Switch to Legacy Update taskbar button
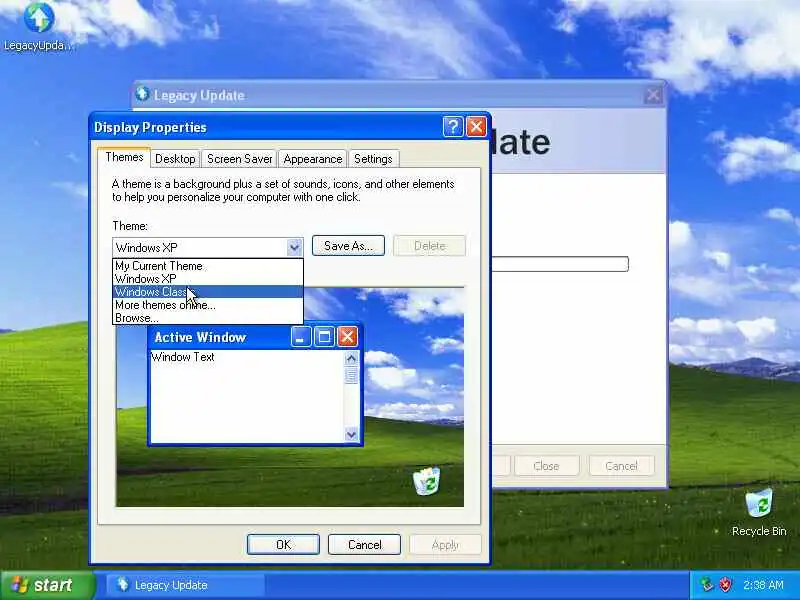The height and width of the screenshot is (600, 800). [185, 585]
